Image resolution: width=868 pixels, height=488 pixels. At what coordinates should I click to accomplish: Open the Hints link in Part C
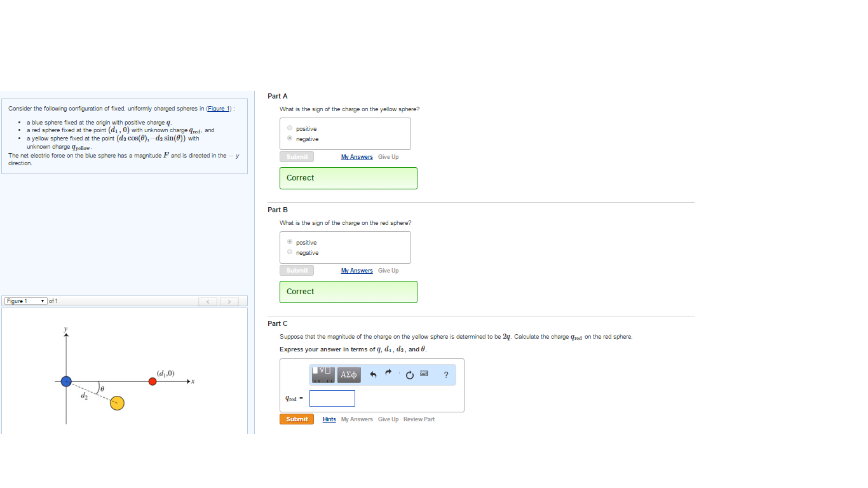[329, 419]
